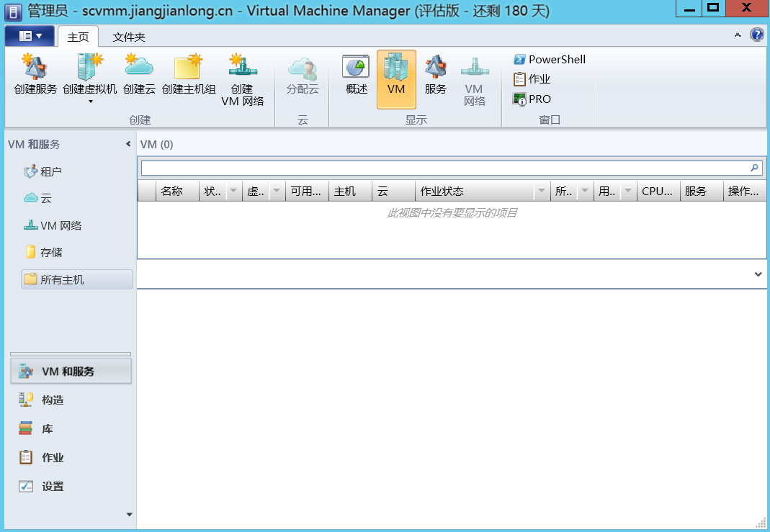The height and width of the screenshot is (532, 770).
Task: Switch to the Folder (文件夹) ribbon tab
Action: coord(129,37)
